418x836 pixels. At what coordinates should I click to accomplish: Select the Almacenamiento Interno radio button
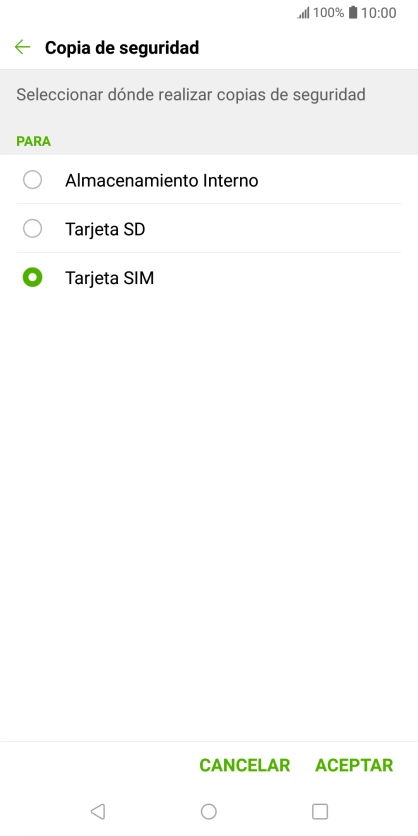coord(33,180)
